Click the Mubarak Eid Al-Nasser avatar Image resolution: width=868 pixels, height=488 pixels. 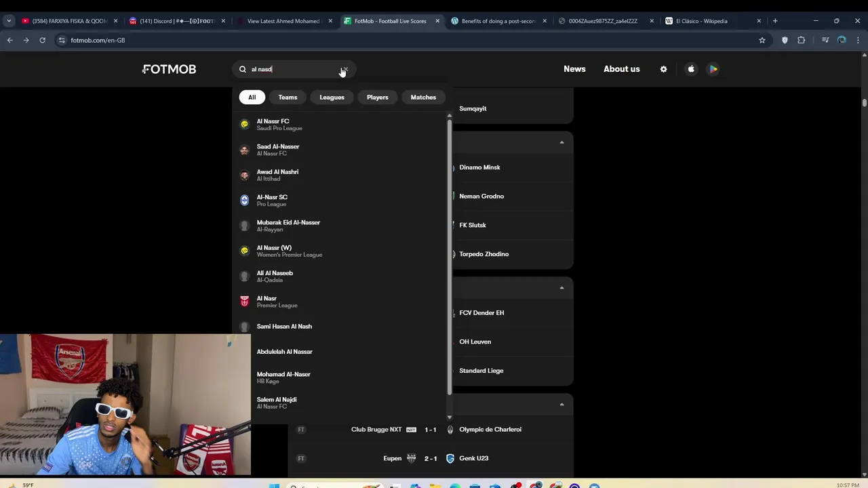point(245,226)
